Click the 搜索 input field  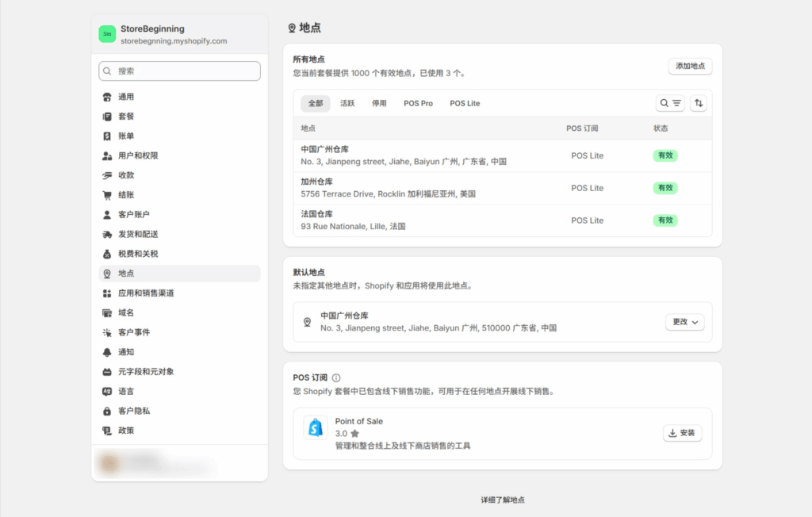tap(180, 71)
